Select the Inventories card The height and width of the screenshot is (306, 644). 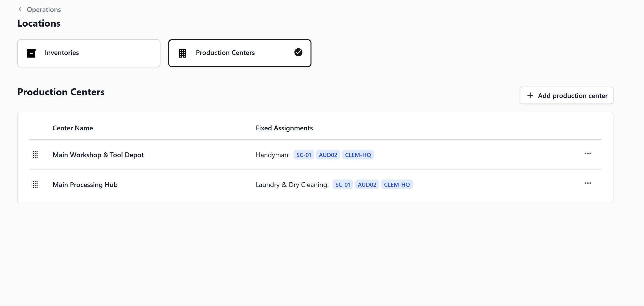(89, 53)
